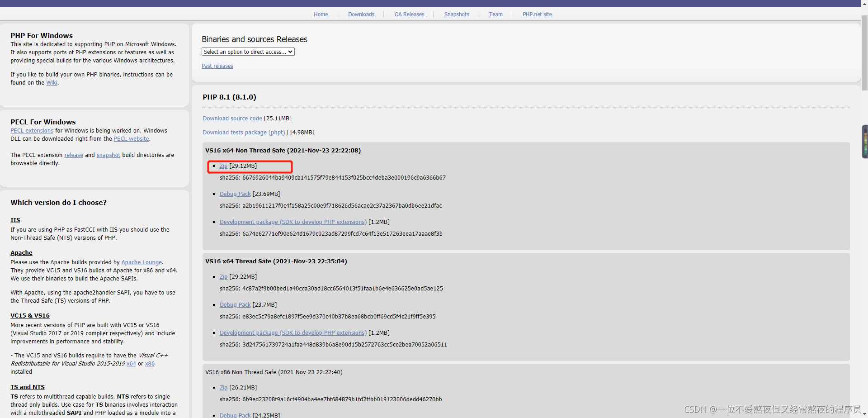Open the Apache Lounge link

(142, 262)
